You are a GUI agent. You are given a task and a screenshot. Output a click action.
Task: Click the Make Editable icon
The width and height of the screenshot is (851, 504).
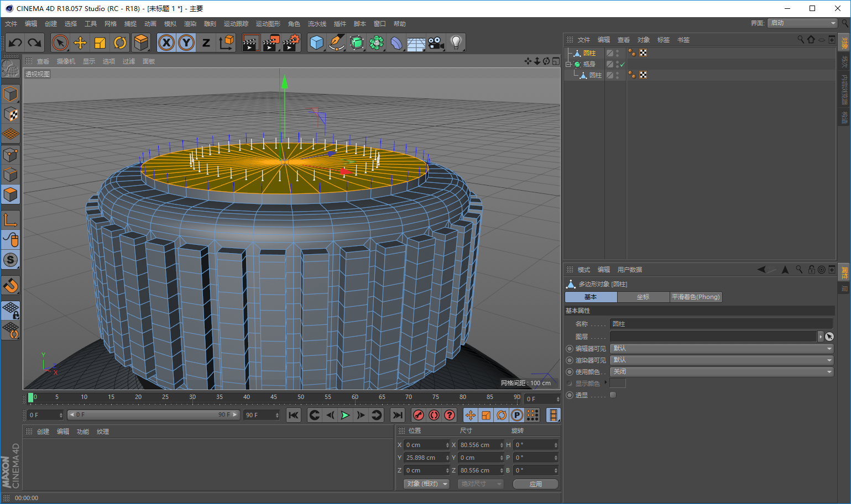[x=11, y=69]
